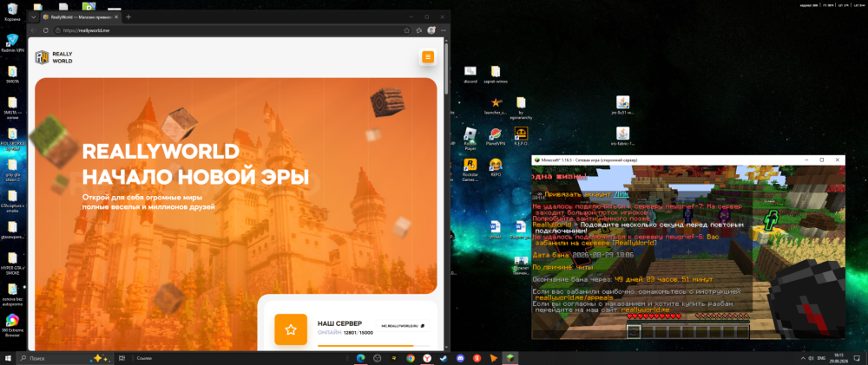The image size is (868, 365).
Task: Open browser profile avatar
Action: [x=431, y=30]
